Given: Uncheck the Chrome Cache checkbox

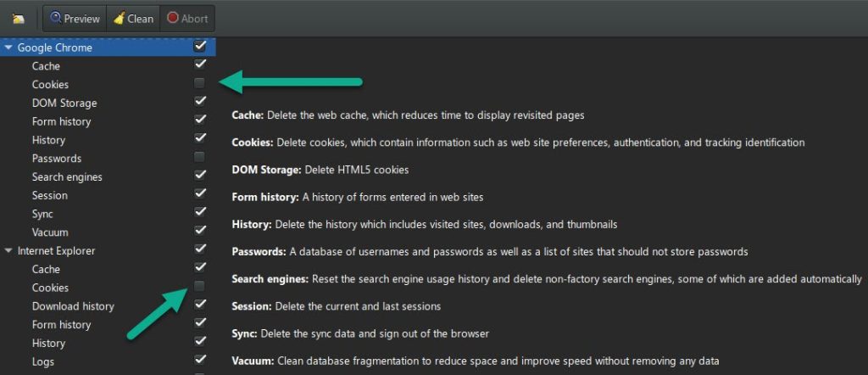Looking at the screenshot, I should (x=200, y=64).
